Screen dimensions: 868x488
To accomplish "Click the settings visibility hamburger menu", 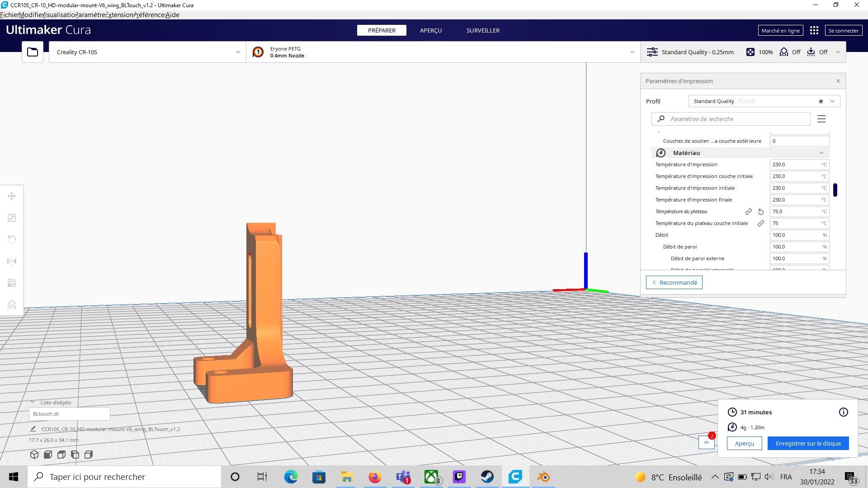I will 821,119.
